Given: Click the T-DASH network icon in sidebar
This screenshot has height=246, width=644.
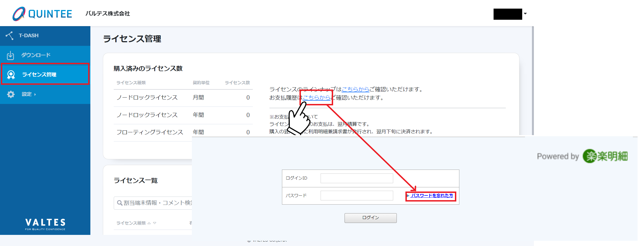Looking at the screenshot, I should pos(10,36).
